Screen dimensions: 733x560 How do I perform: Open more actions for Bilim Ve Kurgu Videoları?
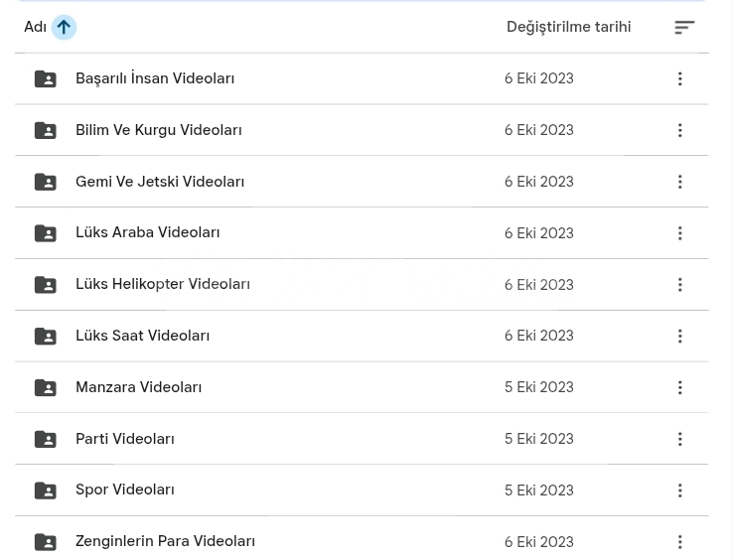tap(679, 130)
